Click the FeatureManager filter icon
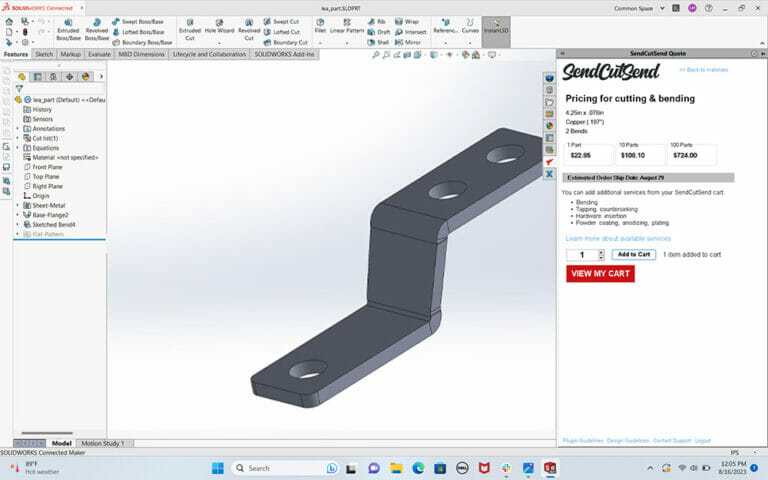Viewport: 768px width, 480px height. [x=19, y=88]
